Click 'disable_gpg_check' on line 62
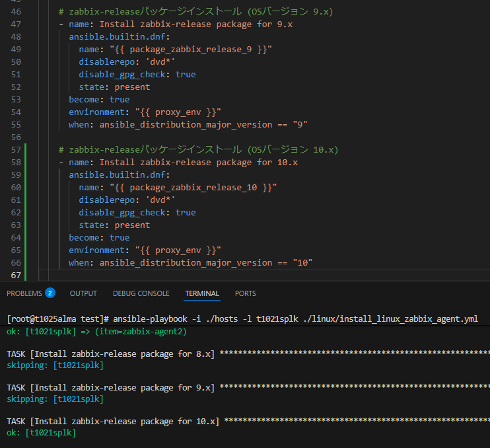490x448 pixels. 122,212
